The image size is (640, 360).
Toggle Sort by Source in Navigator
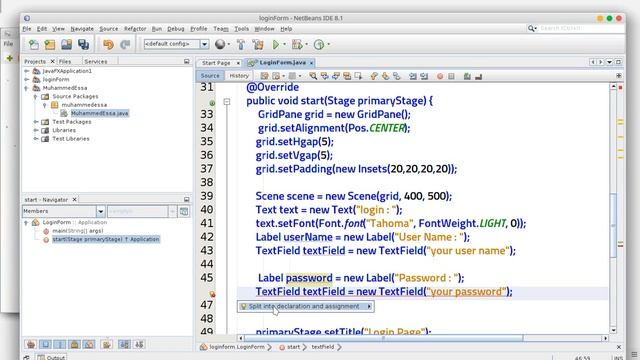pyautogui.click(x=139, y=344)
